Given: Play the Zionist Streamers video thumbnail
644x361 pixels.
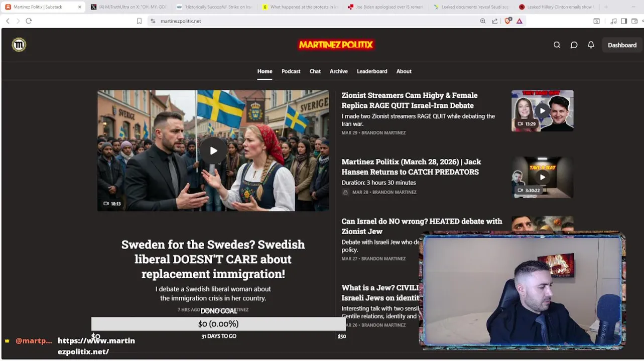Looking at the screenshot, I should [542, 111].
